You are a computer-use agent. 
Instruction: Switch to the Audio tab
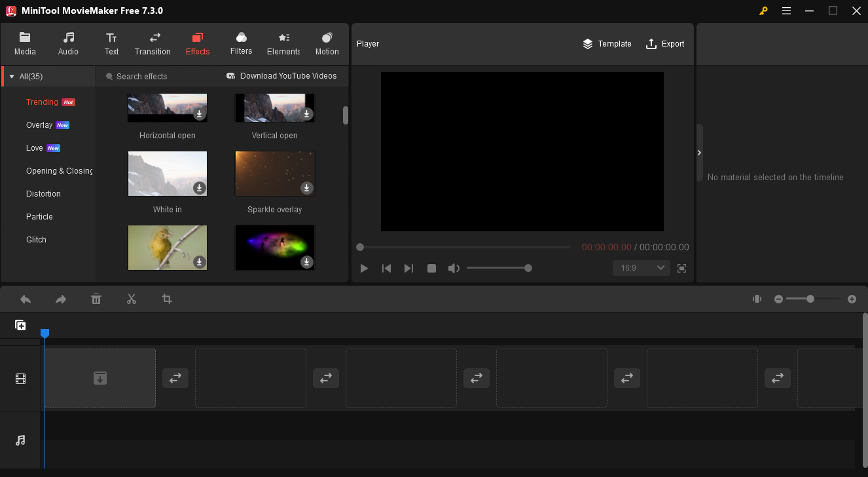pos(68,44)
